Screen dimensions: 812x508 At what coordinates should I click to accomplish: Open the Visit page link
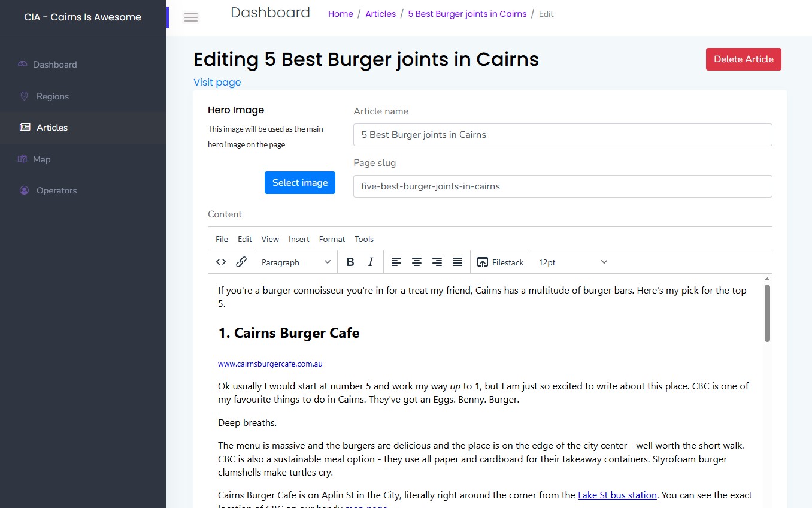coord(217,82)
